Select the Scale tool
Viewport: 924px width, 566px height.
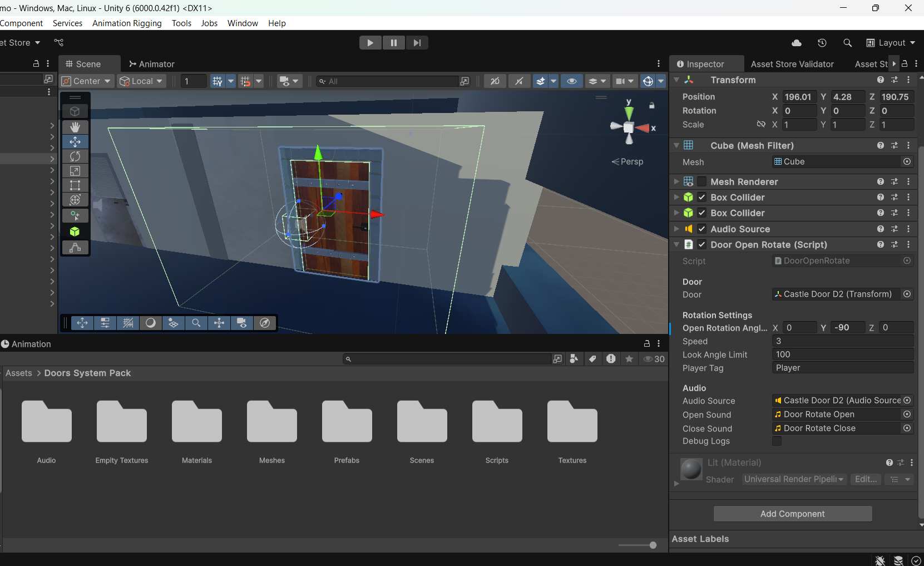coord(75,171)
